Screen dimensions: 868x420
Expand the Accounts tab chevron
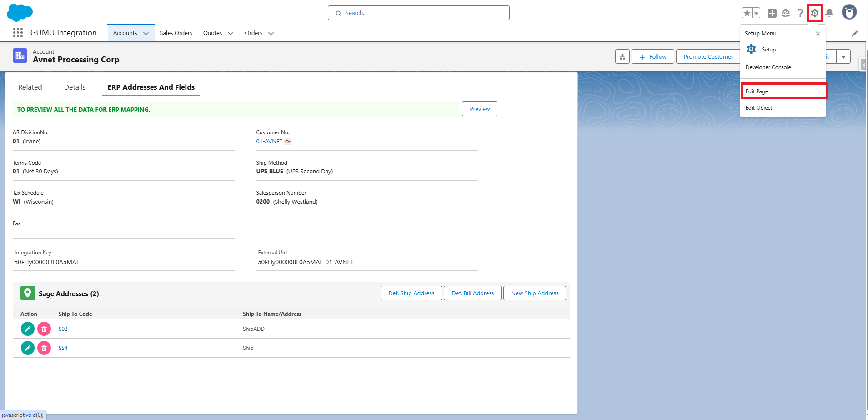point(146,33)
